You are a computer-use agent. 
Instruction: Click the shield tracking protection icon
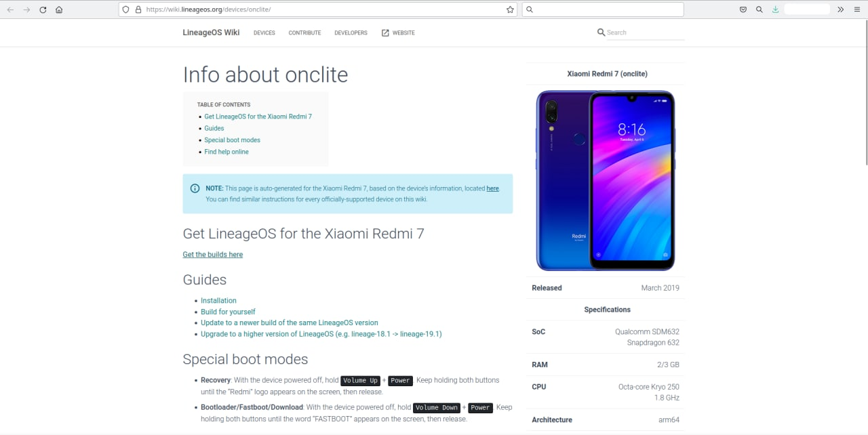coord(126,10)
